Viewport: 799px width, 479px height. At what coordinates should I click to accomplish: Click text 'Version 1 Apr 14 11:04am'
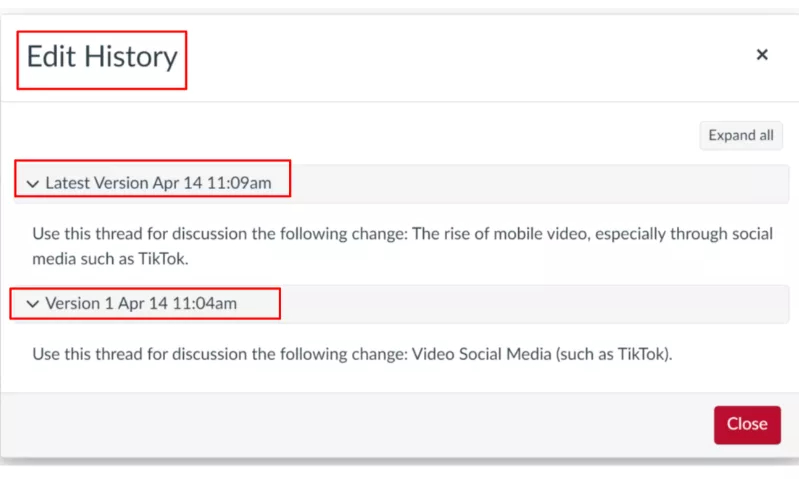141,303
